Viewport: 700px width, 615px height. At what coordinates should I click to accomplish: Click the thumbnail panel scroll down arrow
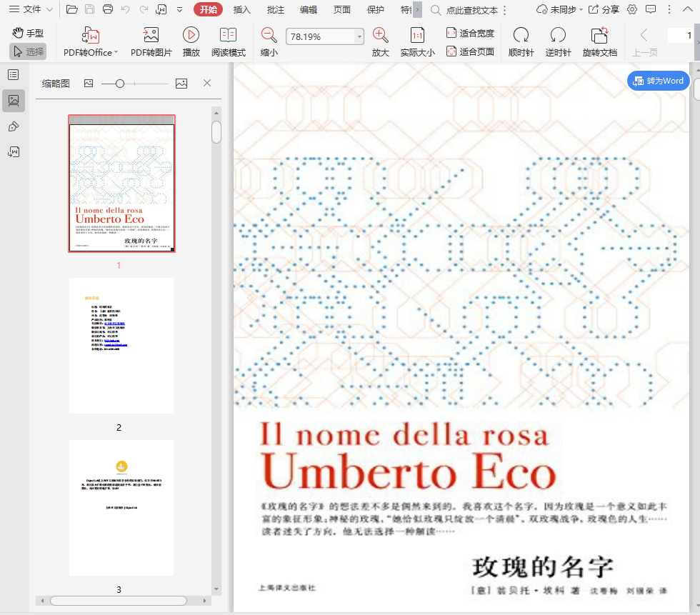[216, 589]
